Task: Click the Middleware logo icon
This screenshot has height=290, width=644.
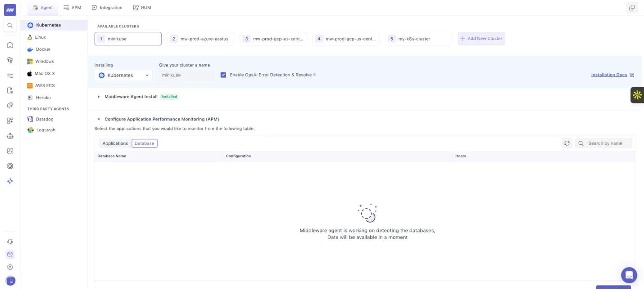Action: pyautogui.click(x=10, y=10)
